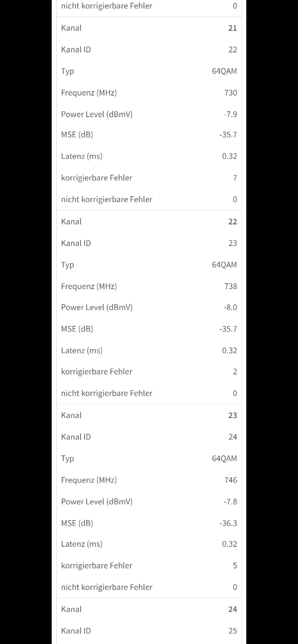
Task: Select the Kanal ID value 25
Action: 233,631
